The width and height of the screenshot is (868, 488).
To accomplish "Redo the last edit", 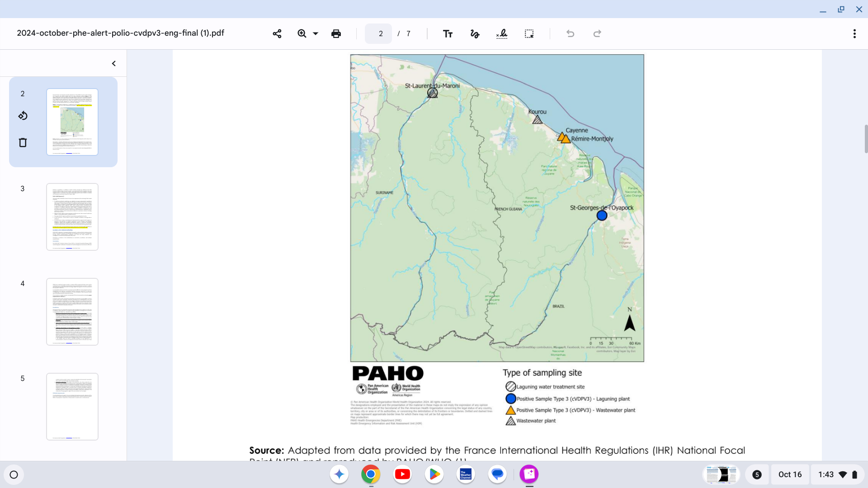I will coord(597,34).
